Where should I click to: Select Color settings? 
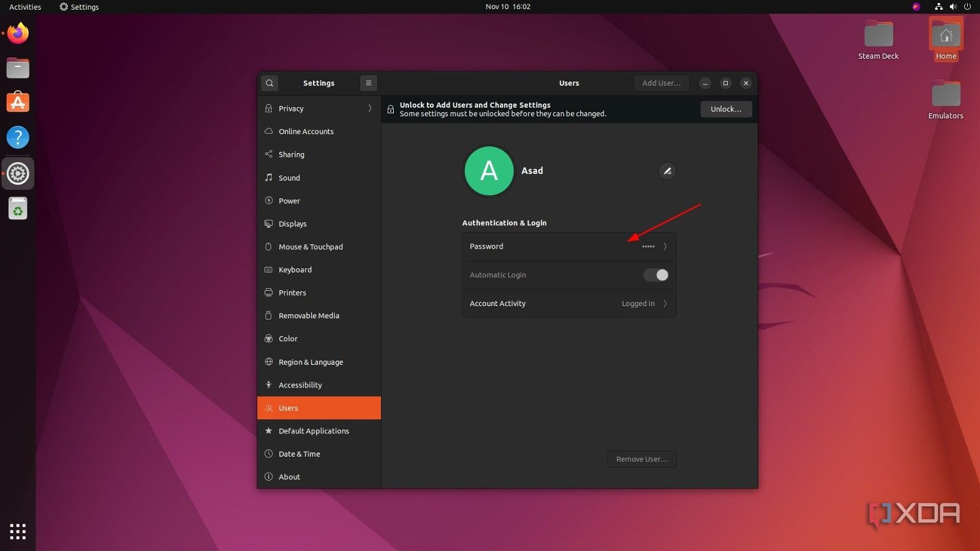pyautogui.click(x=287, y=339)
